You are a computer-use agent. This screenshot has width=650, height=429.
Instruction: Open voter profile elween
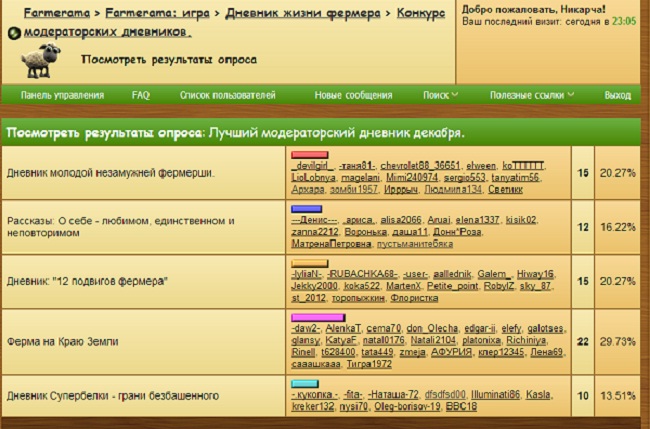click(x=481, y=166)
